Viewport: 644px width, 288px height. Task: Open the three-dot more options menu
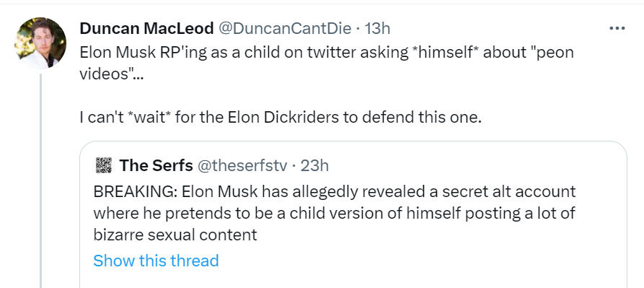(x=617, y=28)
